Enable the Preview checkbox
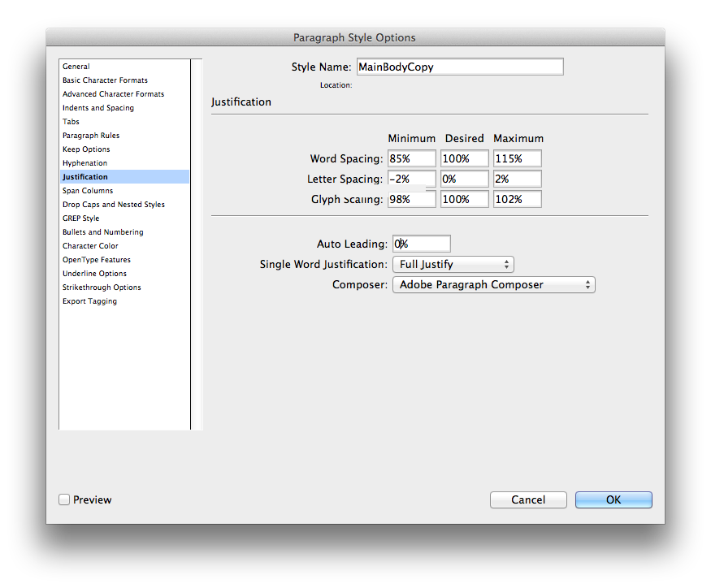The image size is (711, 588). (64, 500)
